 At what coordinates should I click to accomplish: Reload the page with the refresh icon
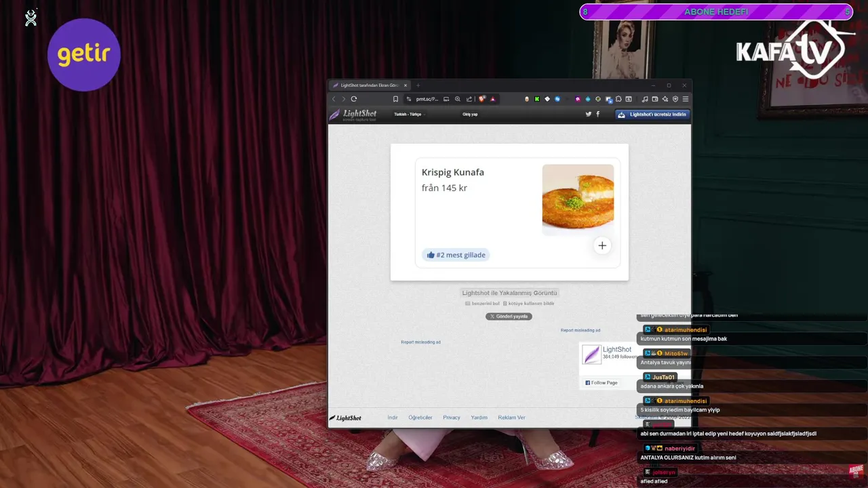(354, 99)
